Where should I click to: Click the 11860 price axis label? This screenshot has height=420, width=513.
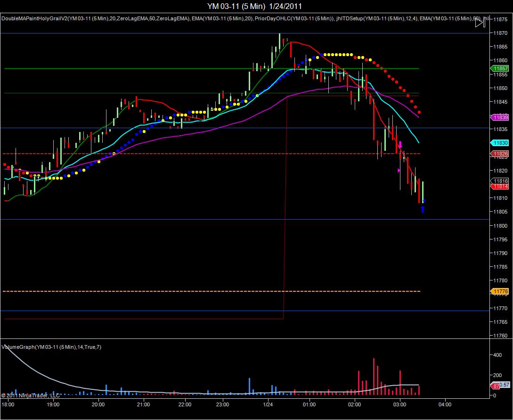pyautogui.click(x=500, y=60)
